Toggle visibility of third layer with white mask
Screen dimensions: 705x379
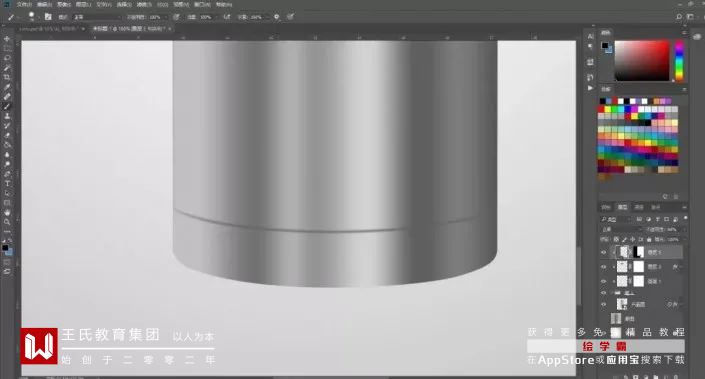604,281
